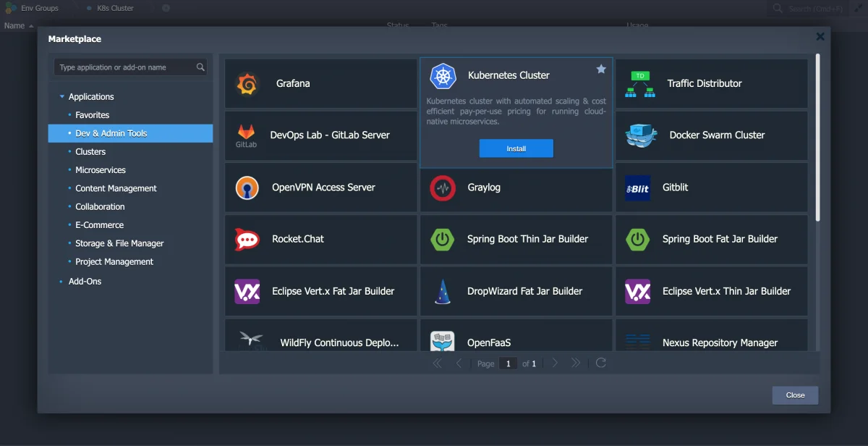Click the Spring Boot Thin Jar icon
This screenshot has height=446, width=868.
(x=442, y=239)
